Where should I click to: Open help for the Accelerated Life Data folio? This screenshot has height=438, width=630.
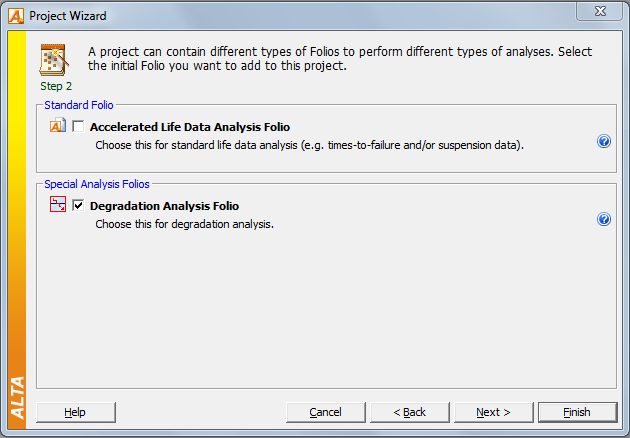[x=604, y=141]
